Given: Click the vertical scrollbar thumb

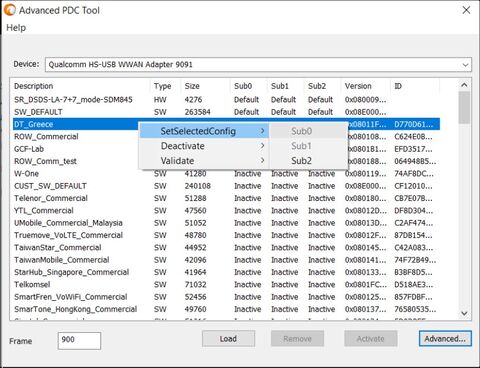Looking at the screenshot, I should point(464,107).
